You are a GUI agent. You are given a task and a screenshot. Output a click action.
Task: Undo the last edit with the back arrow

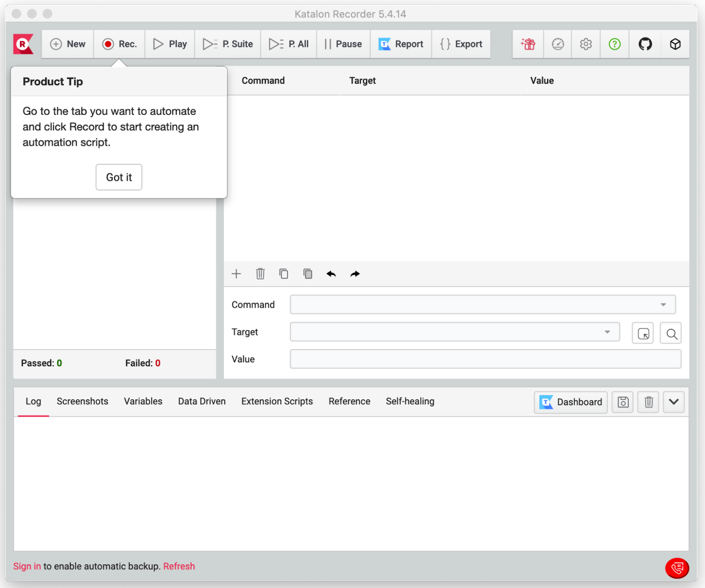click(331, 274)
